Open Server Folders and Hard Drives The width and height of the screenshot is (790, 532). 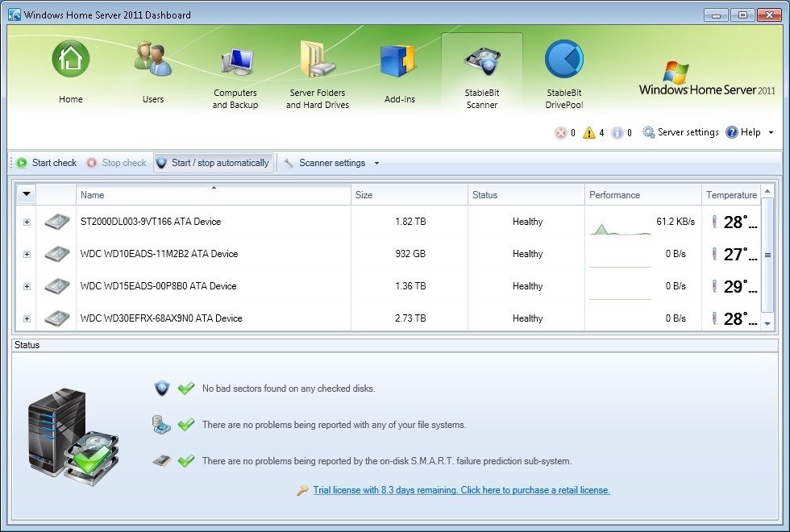click(318, 74)
